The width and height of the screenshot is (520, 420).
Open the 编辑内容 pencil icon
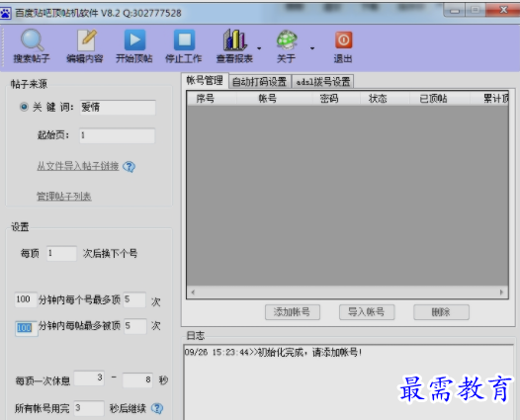[87, 41]
